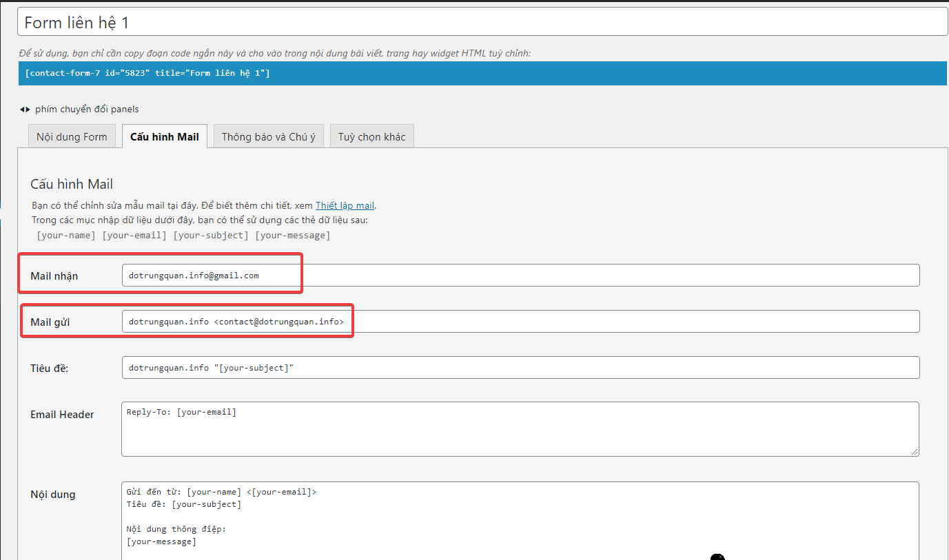Switch to the Cấu hình Mail tab
The width and height of the screenshot is (949, 560).
164,136
